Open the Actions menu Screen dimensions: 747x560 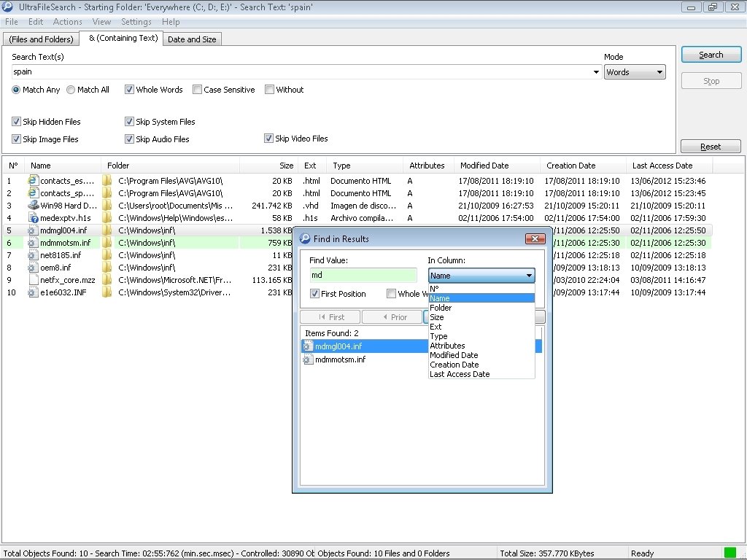pyautogui.click(x=68, y=22)
